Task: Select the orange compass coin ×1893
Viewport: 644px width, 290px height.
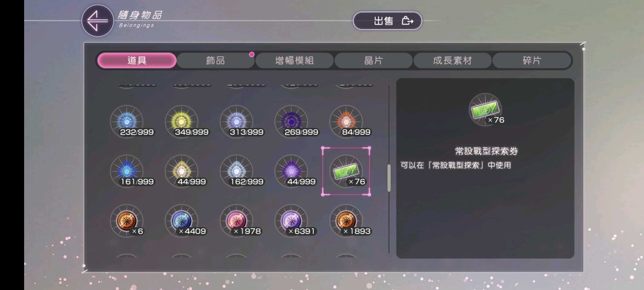Action: point(346,221)
